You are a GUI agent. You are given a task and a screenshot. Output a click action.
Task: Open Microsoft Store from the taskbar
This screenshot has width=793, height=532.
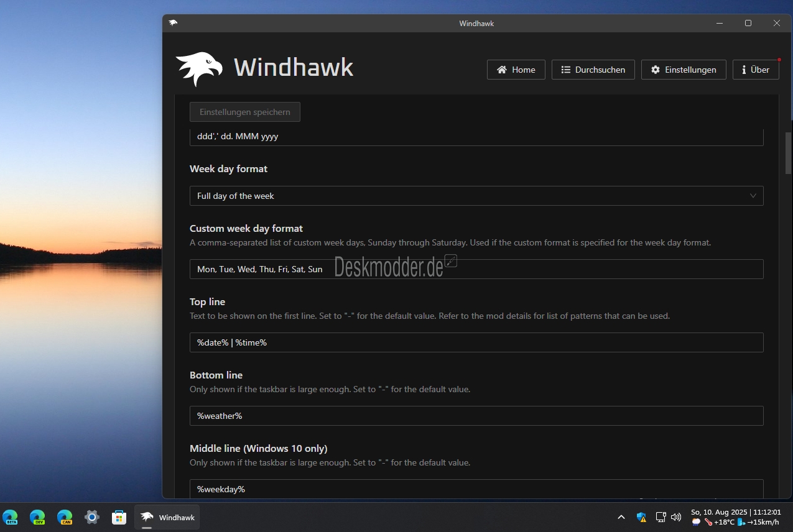pos(119,517)
